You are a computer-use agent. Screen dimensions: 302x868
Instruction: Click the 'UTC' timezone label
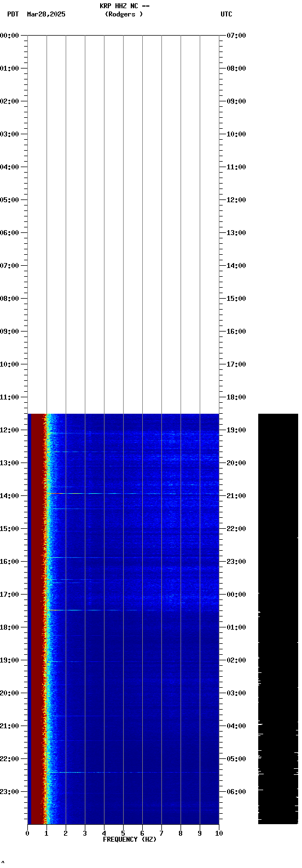click(226, 14)
